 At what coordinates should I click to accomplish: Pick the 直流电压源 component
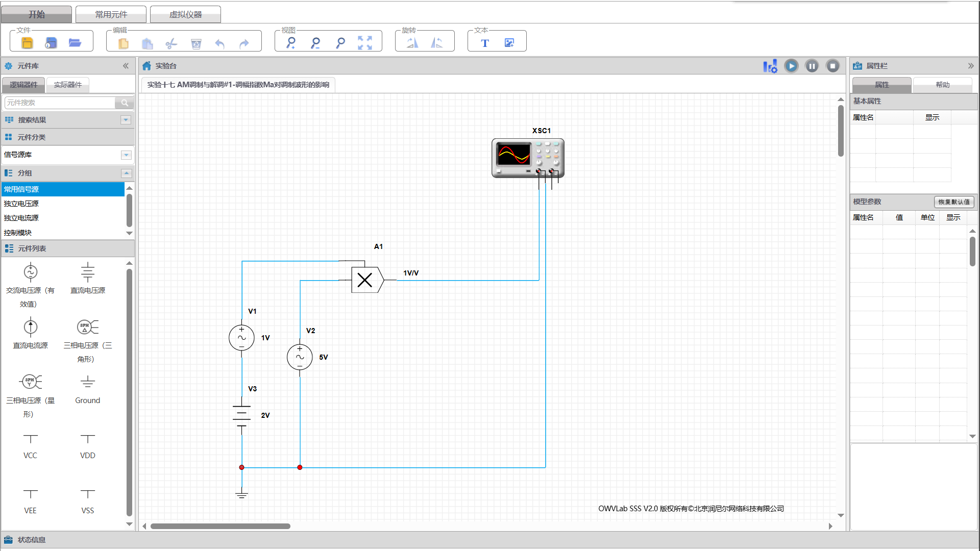click(88, 279)
